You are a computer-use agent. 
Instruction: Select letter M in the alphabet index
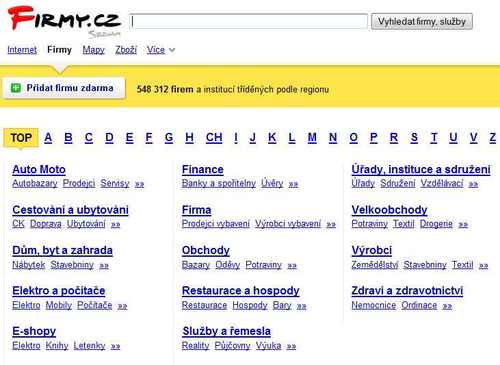click(x=312, y=138)
